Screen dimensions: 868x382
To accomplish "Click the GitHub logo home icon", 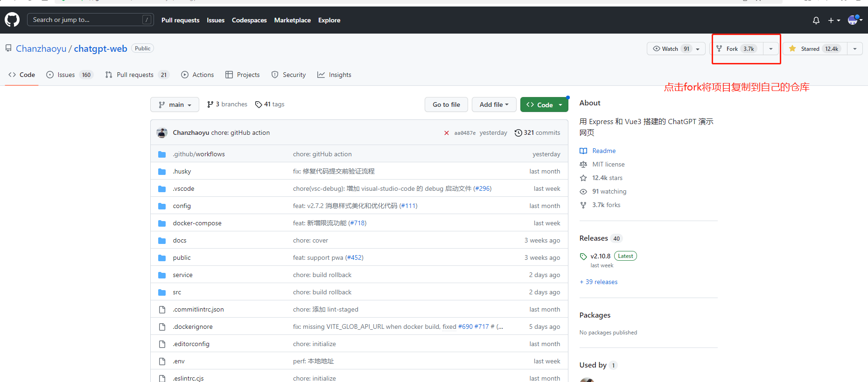I will [12, 20].
